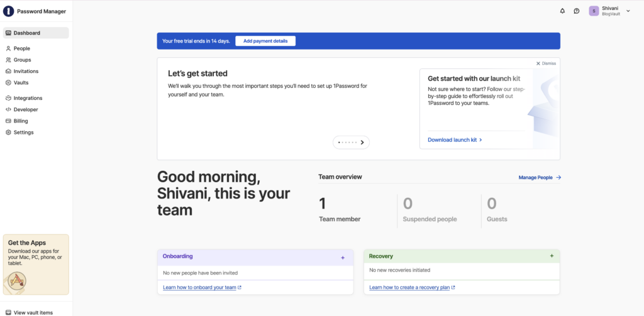This screenshot has width=644, height=316.
Task: Click the Billing card icon
Action: (x=8, y=121)
